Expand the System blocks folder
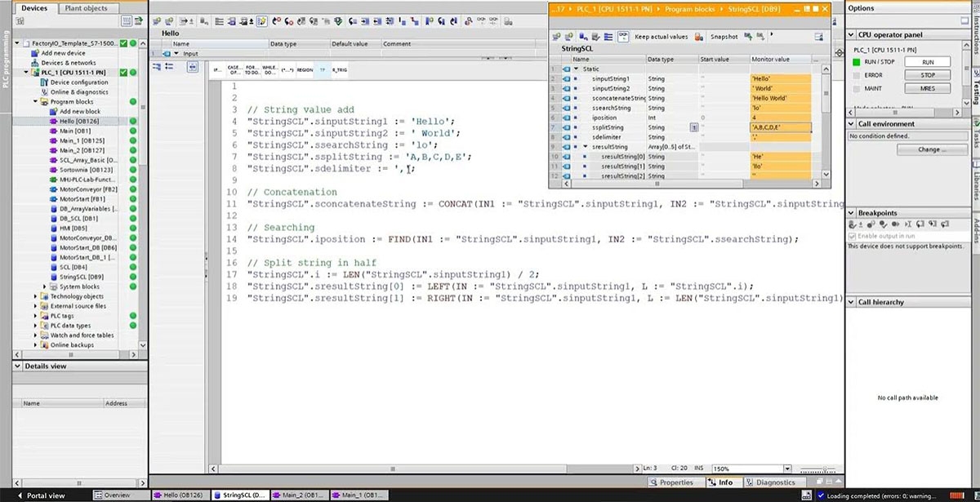The image size is (980, 502). pyautogui.click(x=42, y=287)
